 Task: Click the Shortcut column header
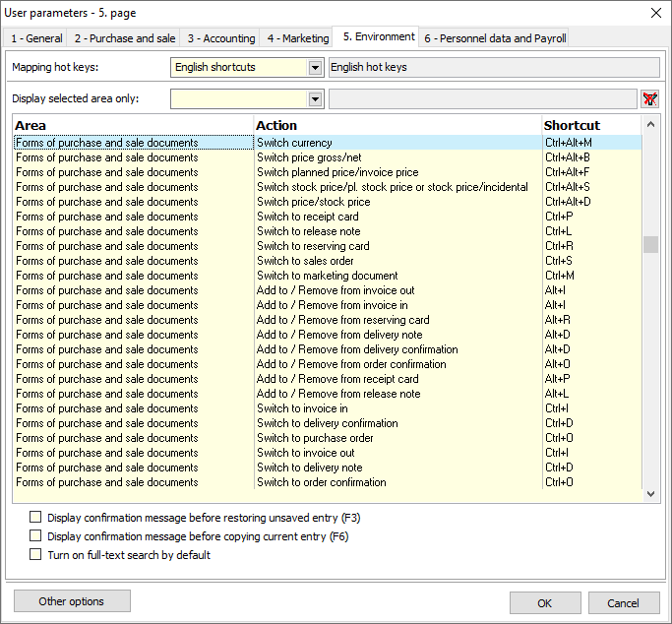573,125
